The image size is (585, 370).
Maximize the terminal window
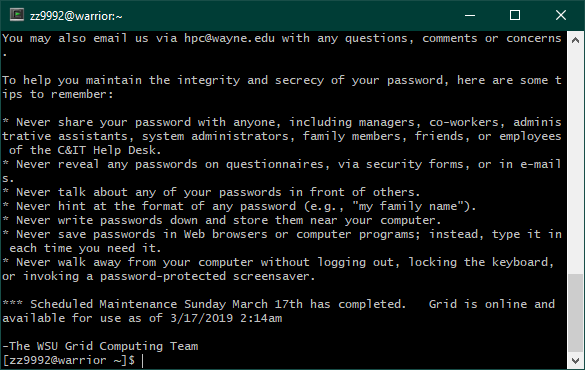point(515,15)
